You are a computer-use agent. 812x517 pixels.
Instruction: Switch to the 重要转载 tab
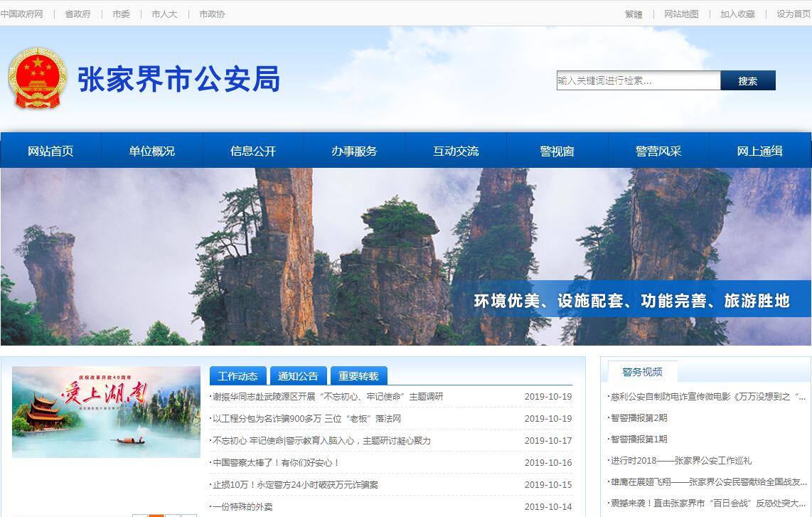(x=358, y=376)
